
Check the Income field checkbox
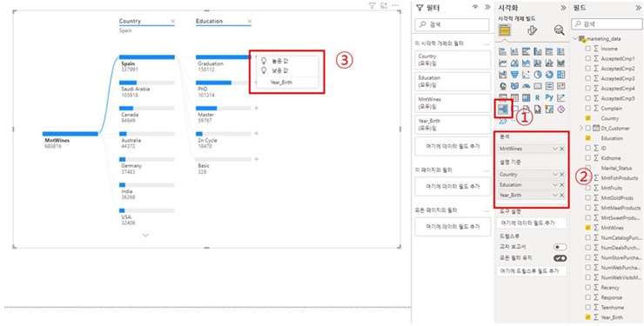pos(587,49)
